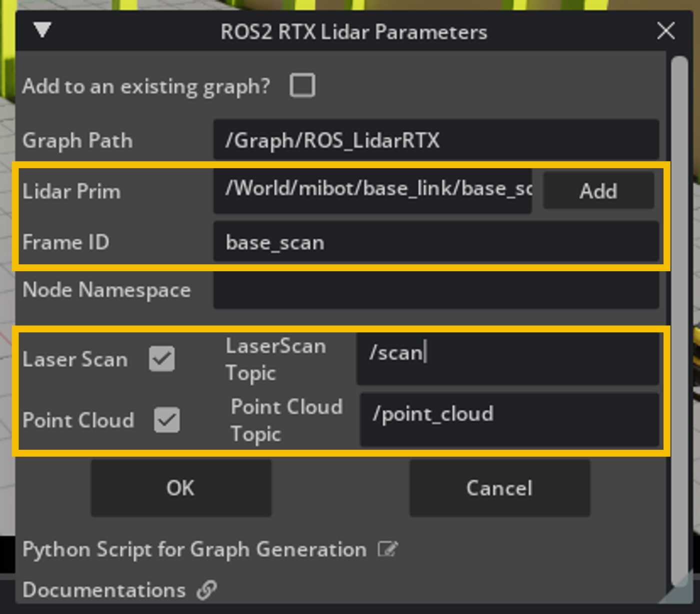Click the Cancel button
Viewport: 700px width, 614px height.
[x=499, y=488]
